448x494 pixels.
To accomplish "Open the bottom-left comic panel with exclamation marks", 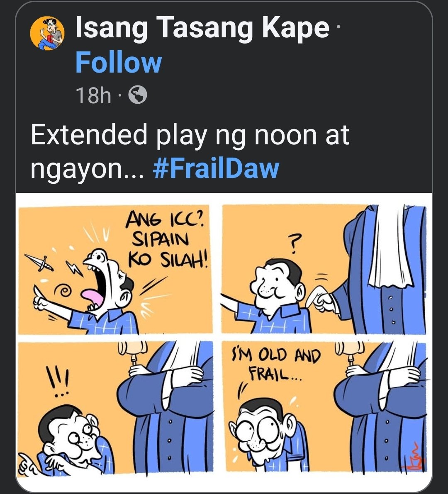I will click(x=114, y=407).
